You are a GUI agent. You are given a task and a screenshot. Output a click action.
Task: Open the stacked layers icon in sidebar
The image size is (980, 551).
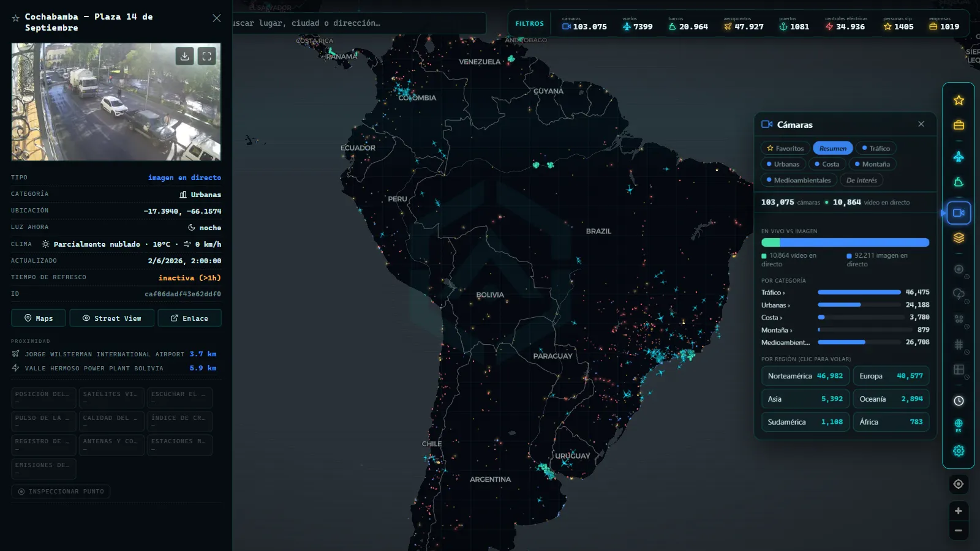[959, 238]
